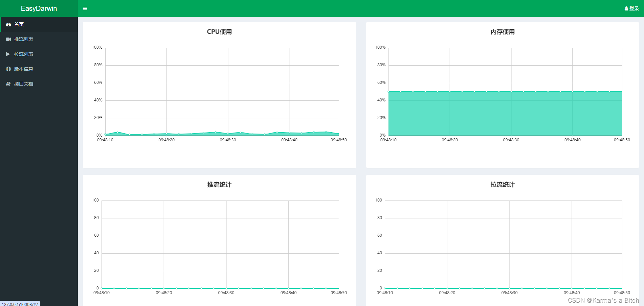Toggle the sidebar hamburger menu icon
The height and width of the screenshot is (306, 644).
[85, 8]
